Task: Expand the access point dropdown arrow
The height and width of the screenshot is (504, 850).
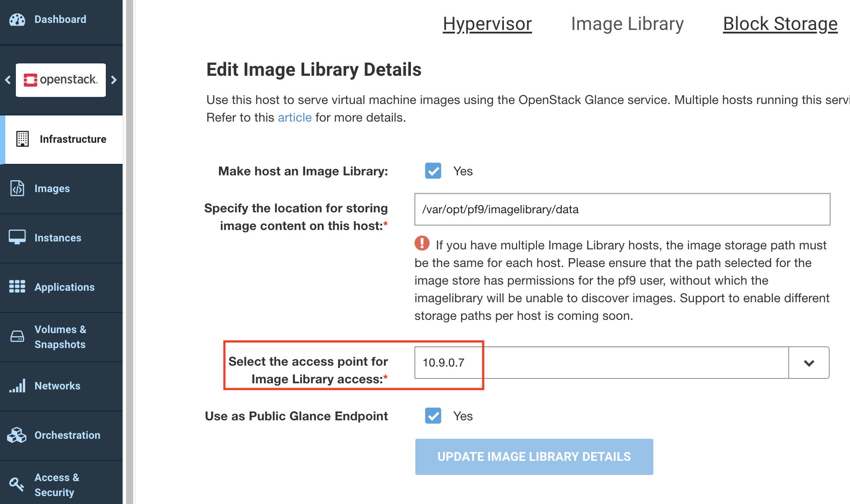Action: pos(809,363)
